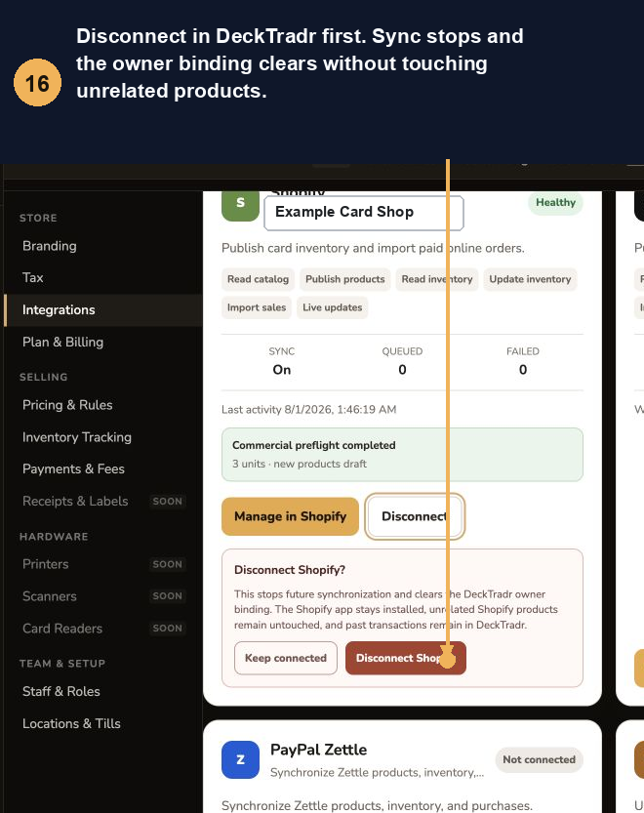Click the Healthy status badge
This screenshot has height=813, width=644.
click(555, 203)
